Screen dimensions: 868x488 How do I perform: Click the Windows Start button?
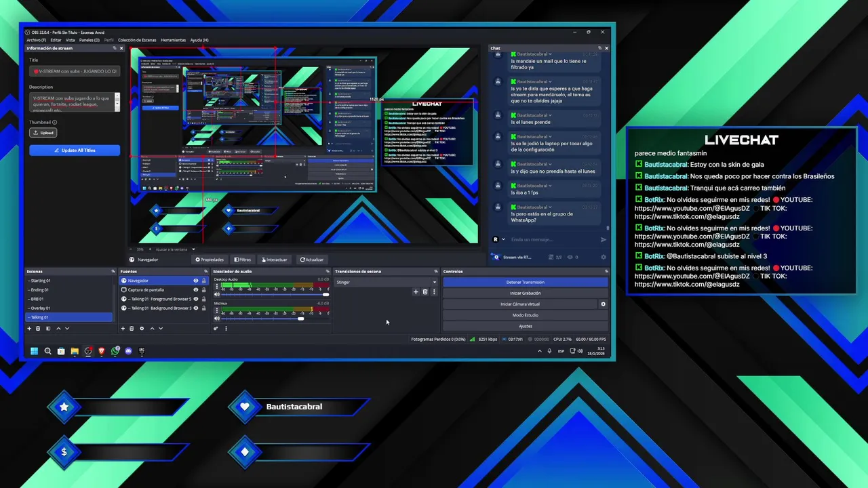pyautogui.click(x=34, y=351)
